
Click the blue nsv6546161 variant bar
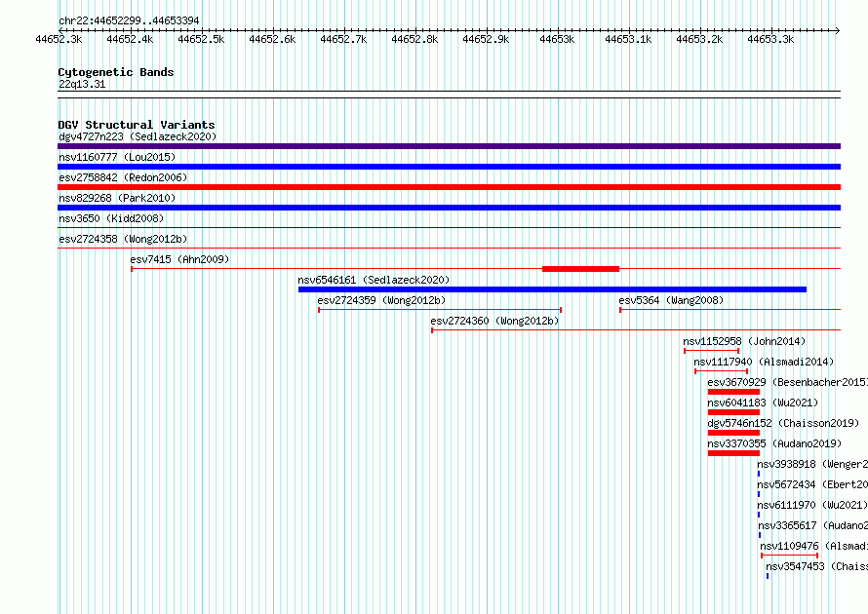(x=552, y=289)
